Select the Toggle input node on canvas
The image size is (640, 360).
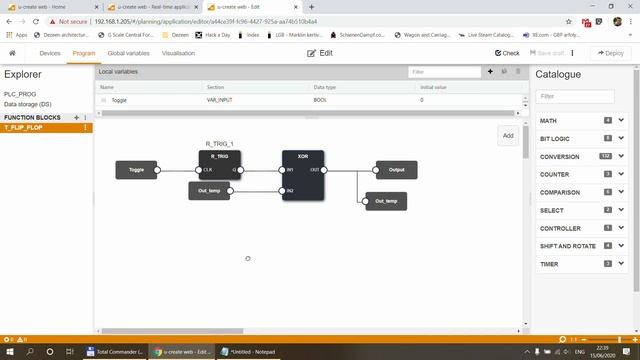tap(136, 170)
